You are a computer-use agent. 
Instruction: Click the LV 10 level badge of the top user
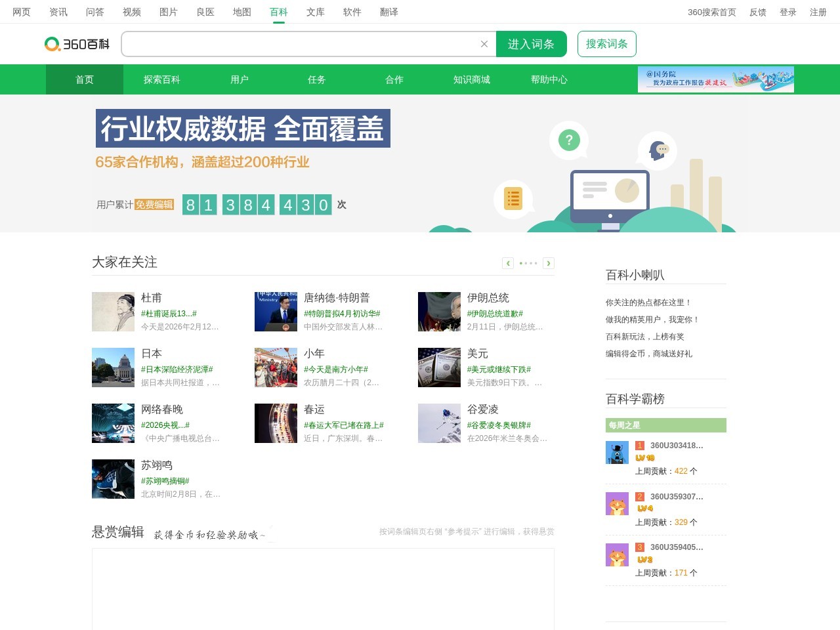coord(644,458)
